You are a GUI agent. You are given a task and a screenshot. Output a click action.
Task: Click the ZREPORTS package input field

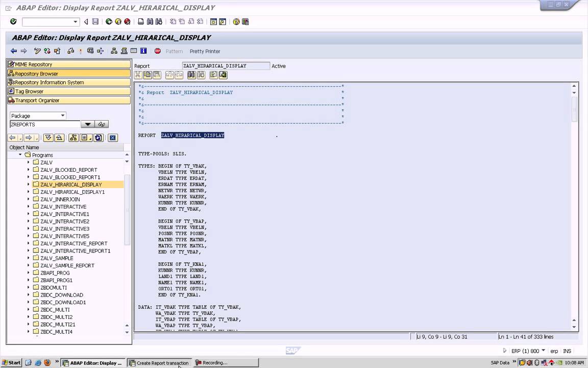point(45,124)
